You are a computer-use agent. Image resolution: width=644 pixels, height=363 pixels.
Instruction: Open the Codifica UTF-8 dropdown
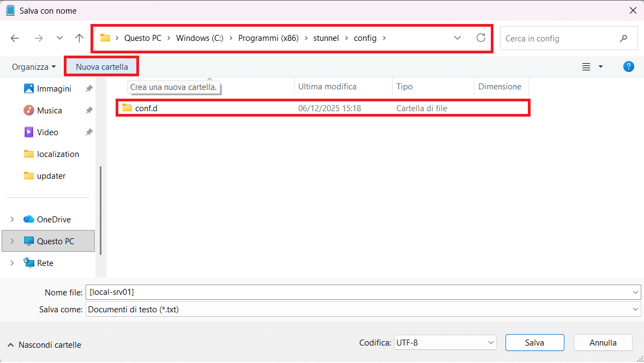pyautogui.click(x=446, y=342)
